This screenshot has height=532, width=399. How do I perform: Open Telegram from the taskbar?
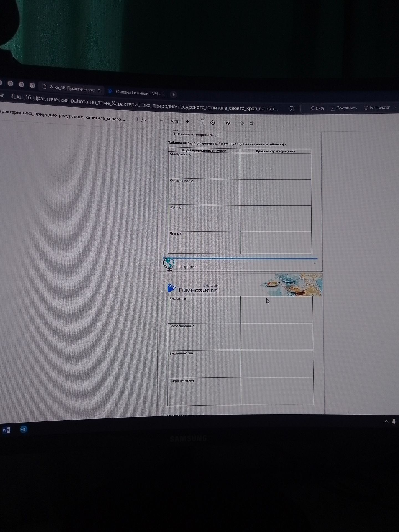(24, 429)
